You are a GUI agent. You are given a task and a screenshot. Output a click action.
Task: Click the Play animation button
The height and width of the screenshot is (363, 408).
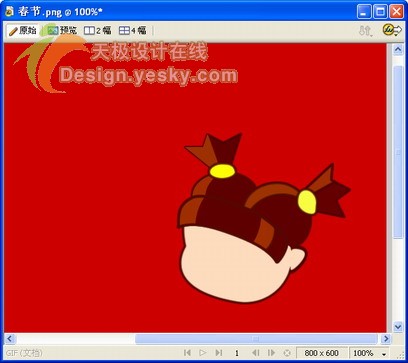point(202,353)
